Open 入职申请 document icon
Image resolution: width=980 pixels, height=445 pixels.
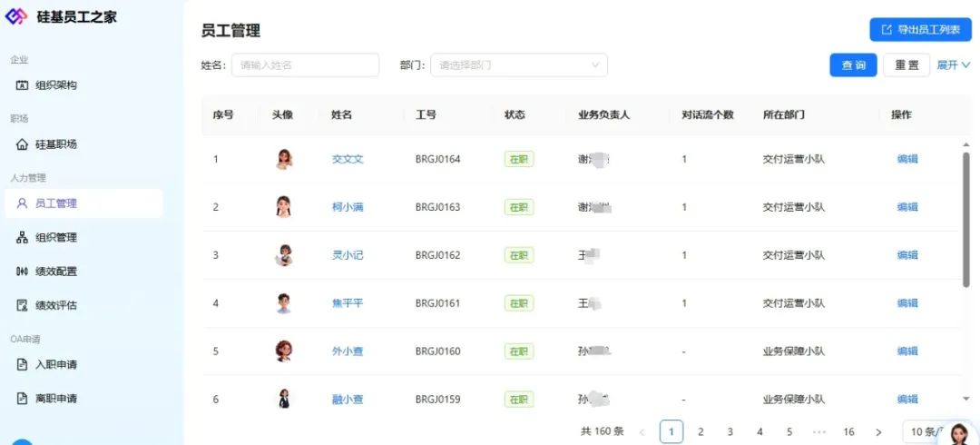tap(23, 365)
